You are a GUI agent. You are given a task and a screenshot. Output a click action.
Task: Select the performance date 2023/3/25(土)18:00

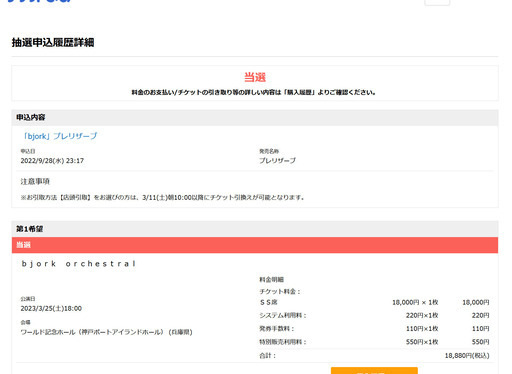click(x=51, y=309)
